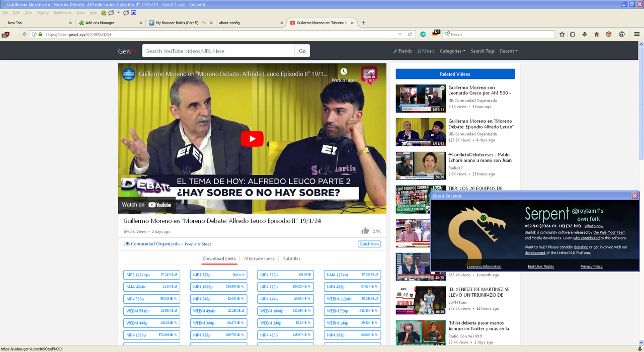Download the MP3 128kbps file

coord(151,275)
